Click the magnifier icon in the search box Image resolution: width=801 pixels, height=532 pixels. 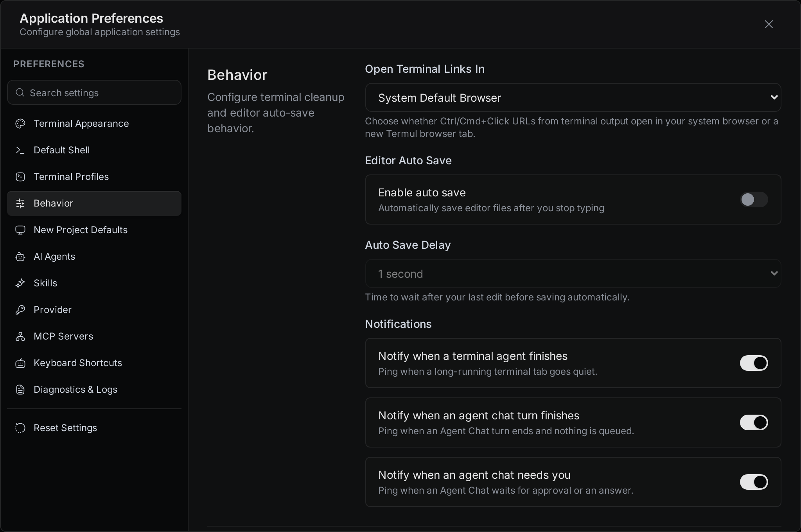click(20, 92)
